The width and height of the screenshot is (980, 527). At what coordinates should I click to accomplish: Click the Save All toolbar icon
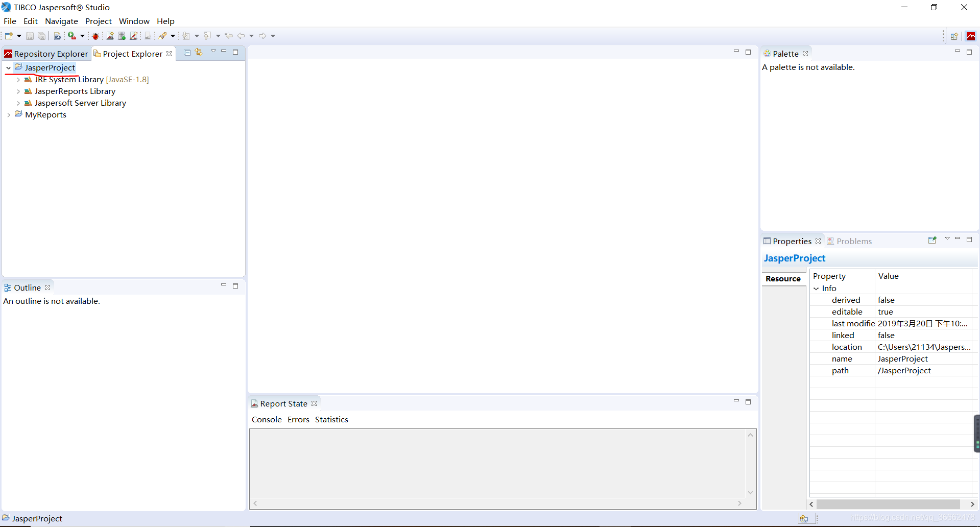pos(42,36)
